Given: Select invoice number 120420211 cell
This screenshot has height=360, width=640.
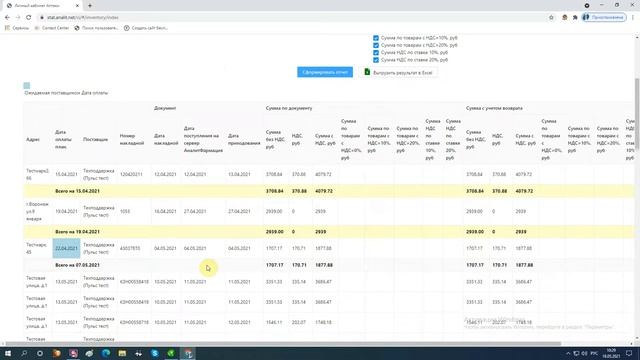Looking at the screenshot, I should [x=131, y=174].
